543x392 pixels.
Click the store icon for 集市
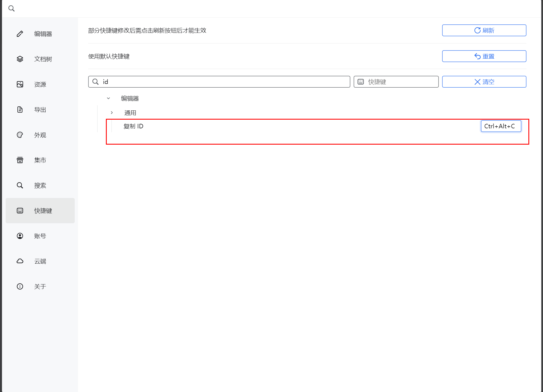click(x=20, y=160)
